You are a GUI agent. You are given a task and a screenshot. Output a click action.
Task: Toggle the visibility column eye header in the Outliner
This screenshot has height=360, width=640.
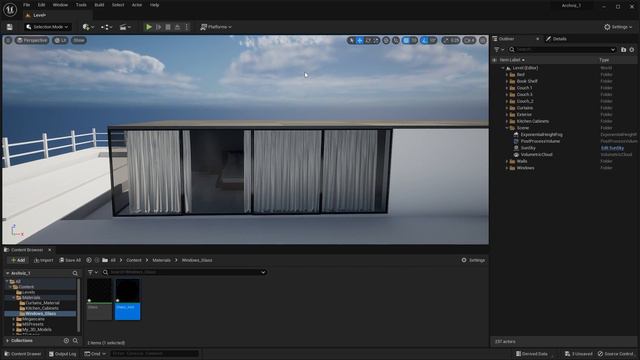coord(494,60)
